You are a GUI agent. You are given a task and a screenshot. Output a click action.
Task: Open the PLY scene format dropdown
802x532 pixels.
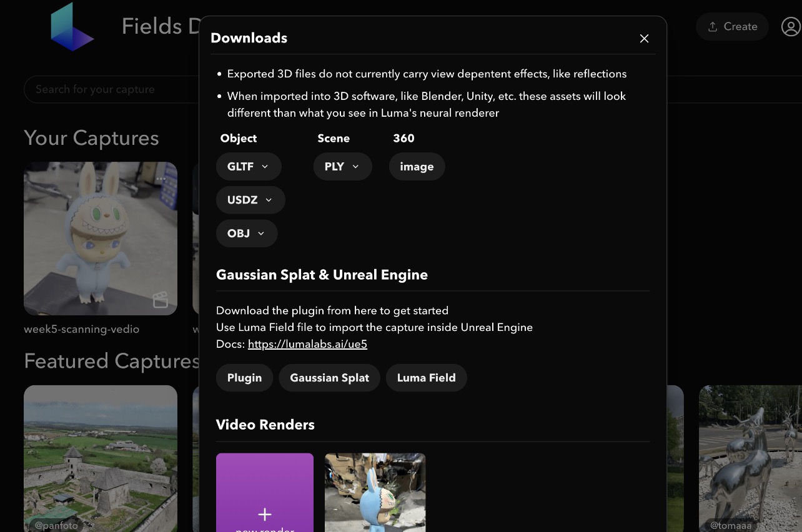(342, 167)
